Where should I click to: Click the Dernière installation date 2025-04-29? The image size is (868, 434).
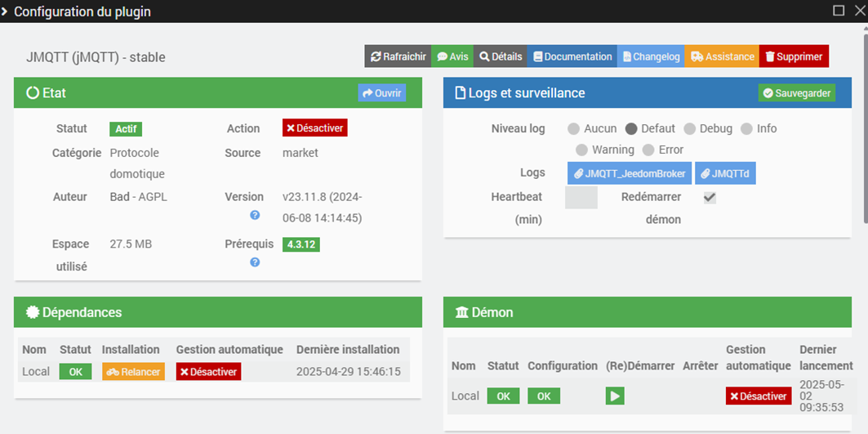click(348, 371)
